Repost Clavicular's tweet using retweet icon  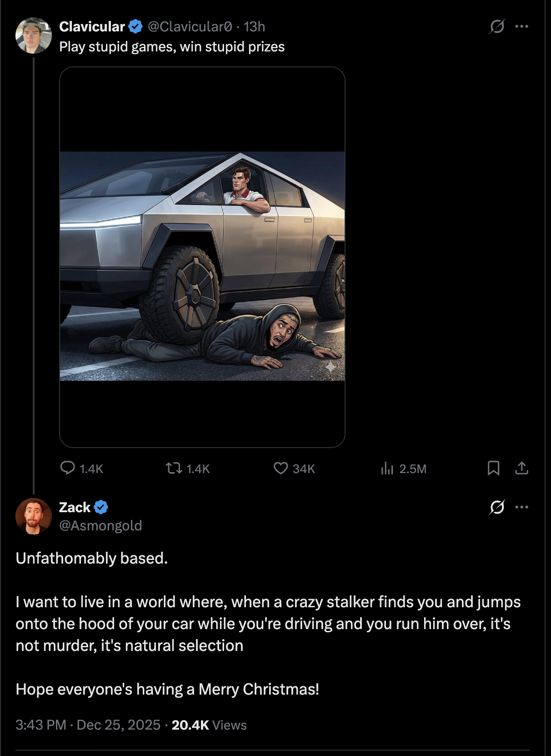(x=174, y=468)
